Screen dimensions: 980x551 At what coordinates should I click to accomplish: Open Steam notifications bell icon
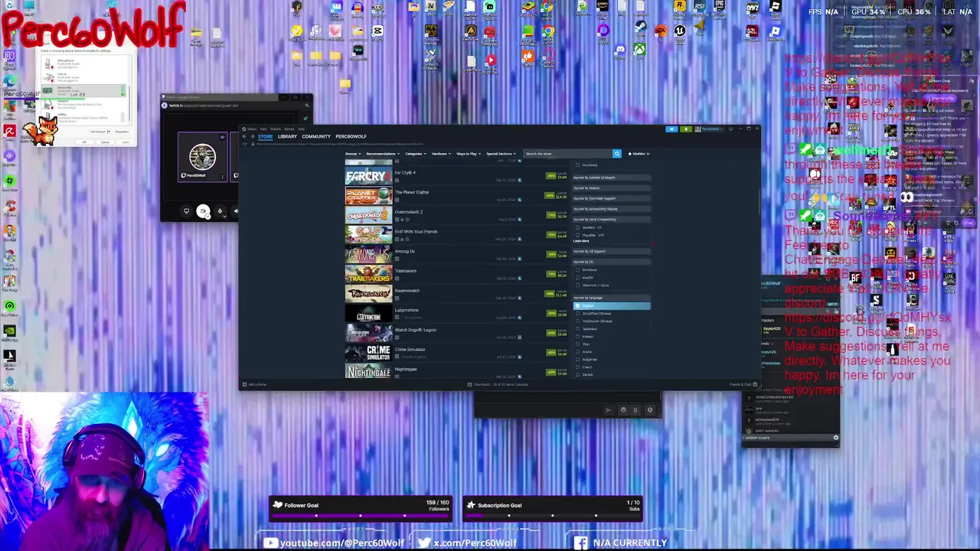click(x=686, y=129)
